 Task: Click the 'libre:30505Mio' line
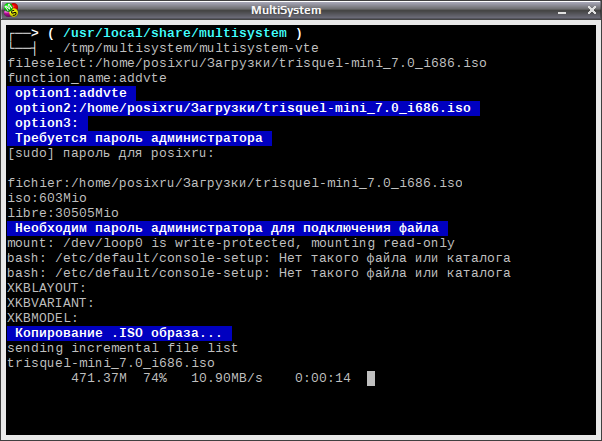pyautogui.click(x=63, y=213)
